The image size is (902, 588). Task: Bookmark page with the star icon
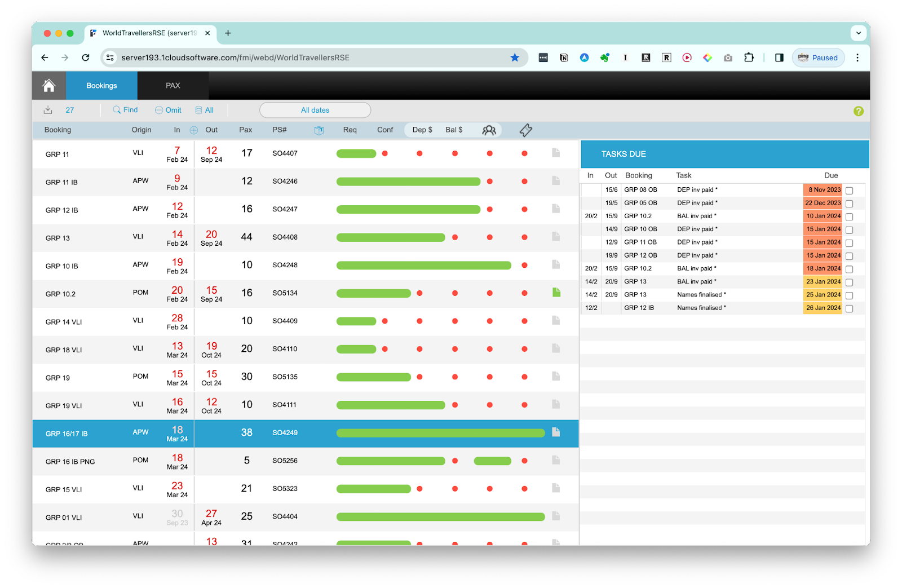(515, 58)
